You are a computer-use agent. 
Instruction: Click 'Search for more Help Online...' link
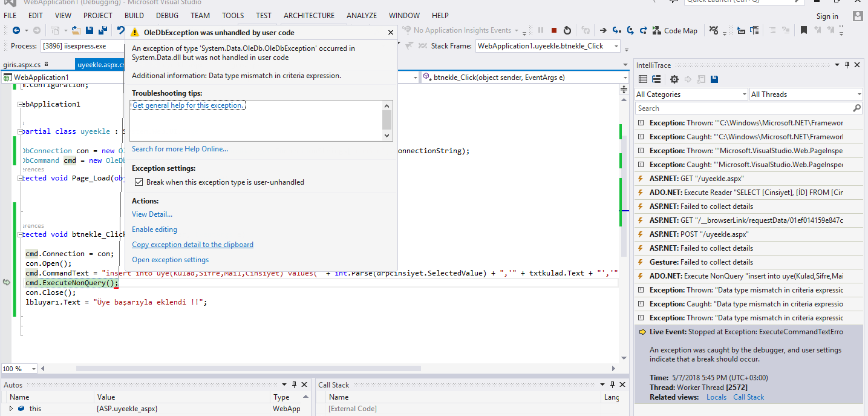180,149
